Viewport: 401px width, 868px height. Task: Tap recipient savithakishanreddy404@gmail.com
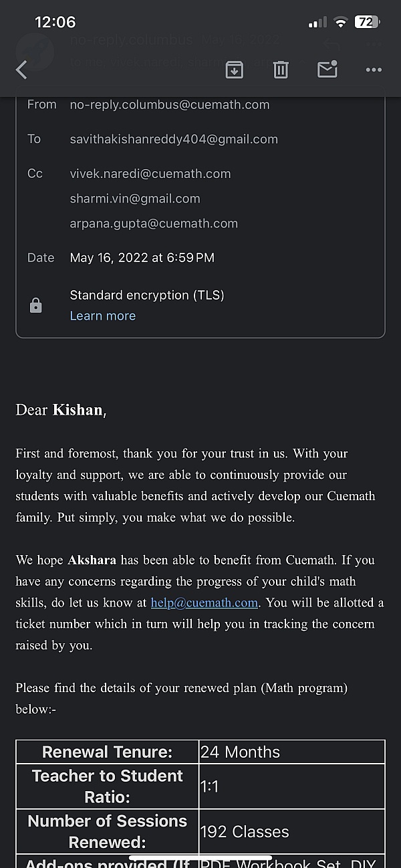[174, 139]
